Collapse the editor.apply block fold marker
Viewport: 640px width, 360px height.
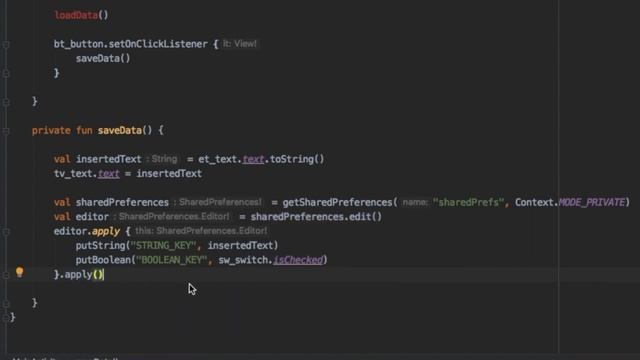[6, 232]
